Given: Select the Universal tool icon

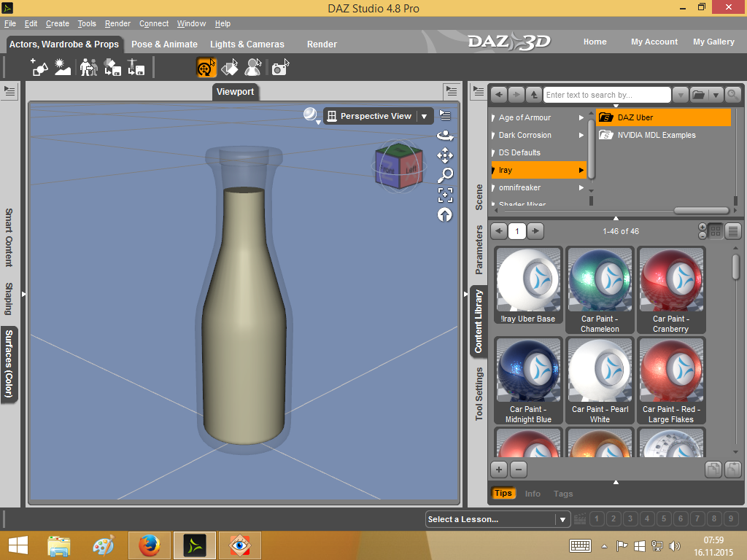Looking at the screenshot, I should (206, 67).
